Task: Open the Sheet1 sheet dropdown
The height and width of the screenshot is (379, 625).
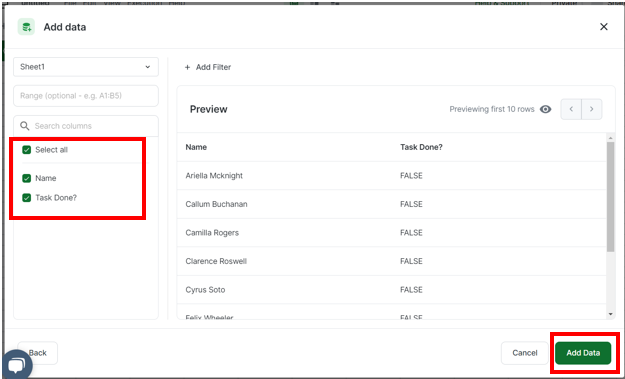Action: pos(86,67)
